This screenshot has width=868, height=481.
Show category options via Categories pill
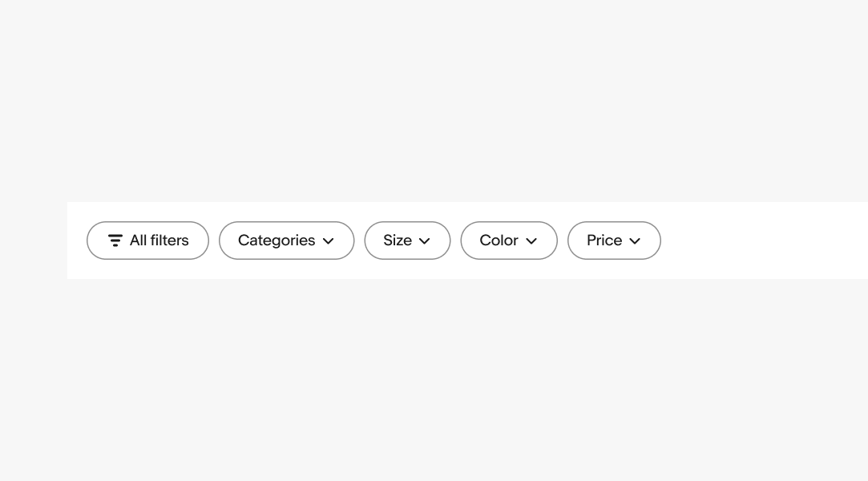[x=286, y=240]
